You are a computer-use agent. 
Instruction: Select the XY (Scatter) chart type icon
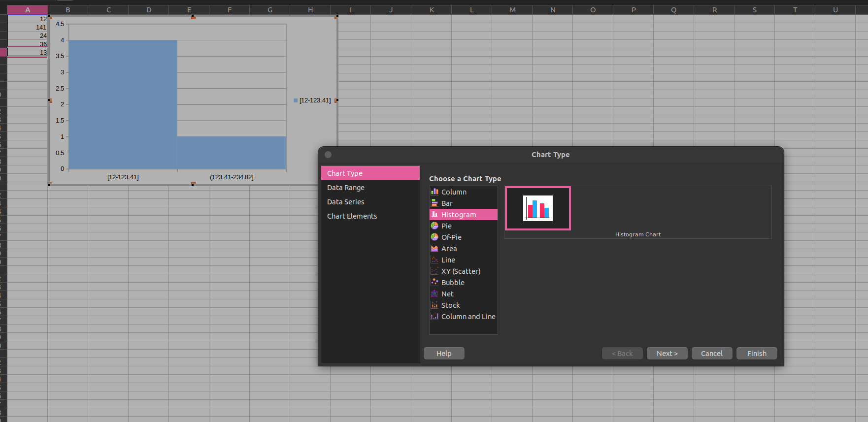point(434,271)
